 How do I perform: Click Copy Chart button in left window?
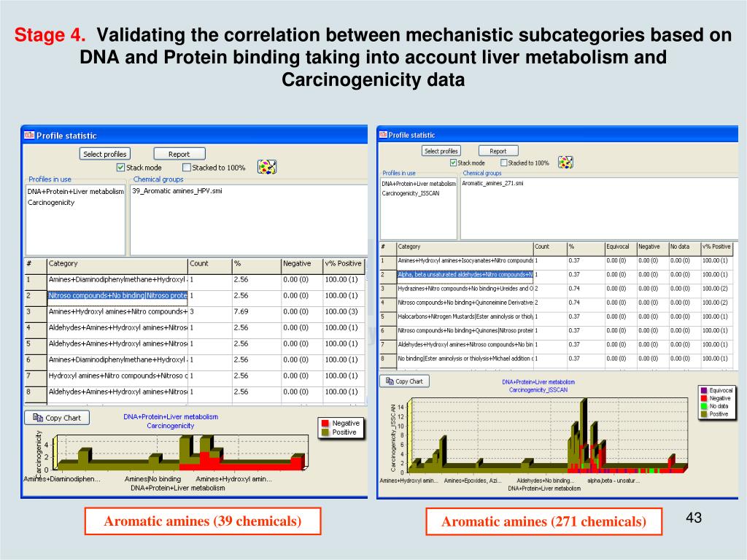57,418
